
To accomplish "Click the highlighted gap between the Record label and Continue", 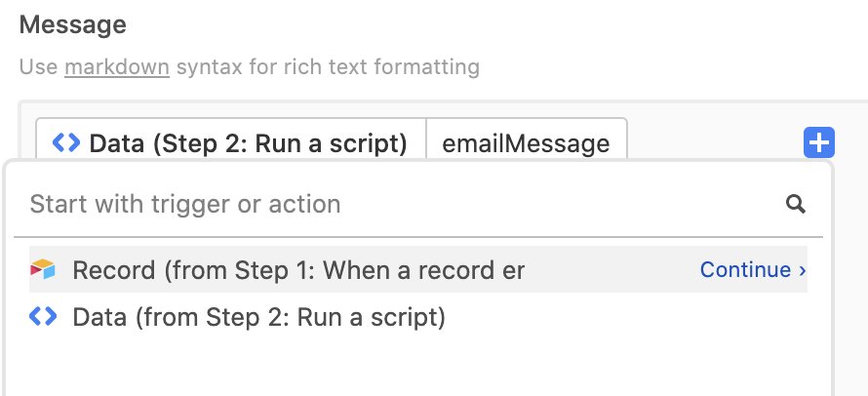I will click(x=612, y=270).
